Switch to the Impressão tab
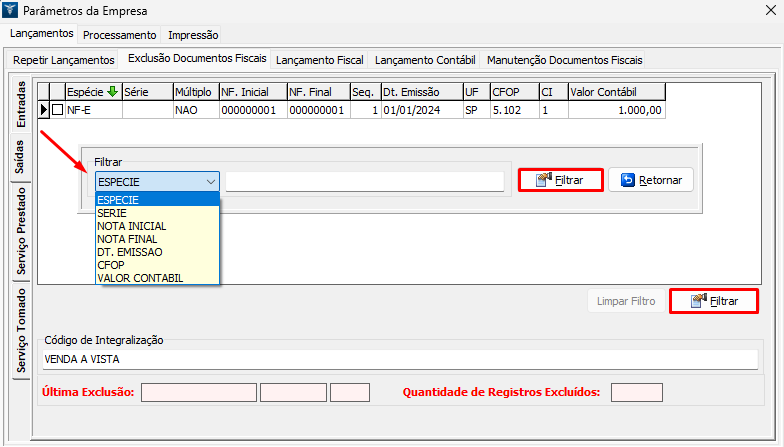This screenshot has width=784, height=447. click(196, 35)
